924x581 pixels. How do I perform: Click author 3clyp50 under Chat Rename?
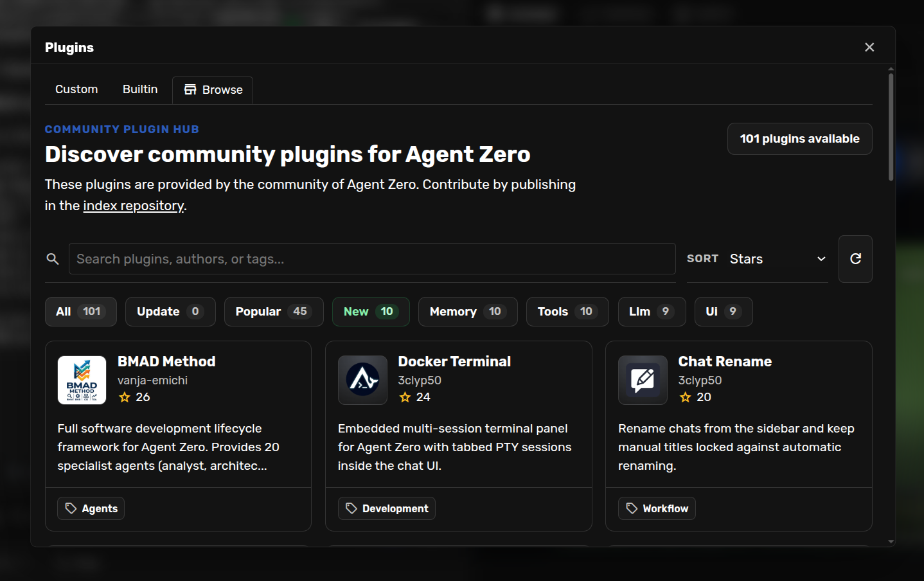click(700, 380)
